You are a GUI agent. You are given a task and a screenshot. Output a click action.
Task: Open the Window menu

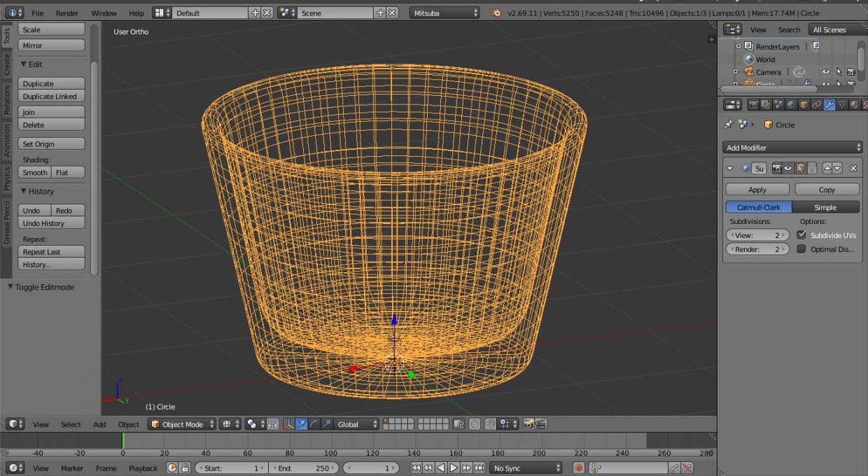click(104, 13)
